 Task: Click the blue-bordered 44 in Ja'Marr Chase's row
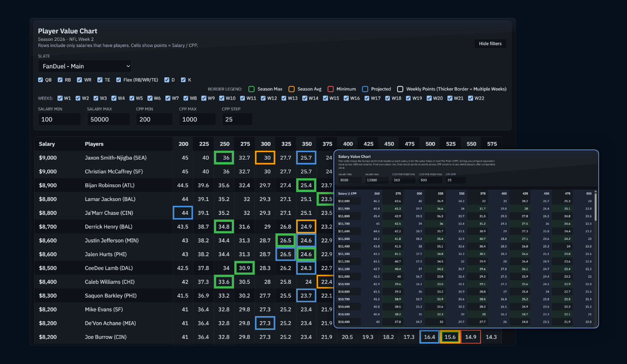(183, 213)
